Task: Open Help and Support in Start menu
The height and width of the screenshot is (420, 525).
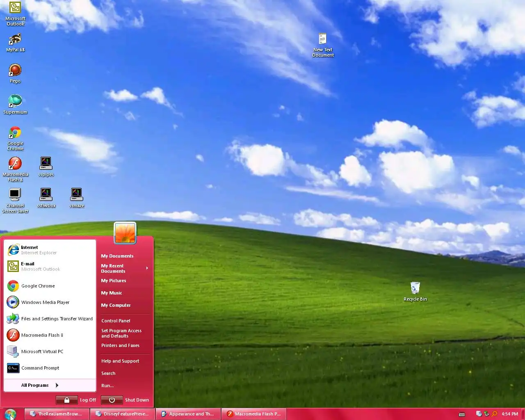Action: coord(125,361)
